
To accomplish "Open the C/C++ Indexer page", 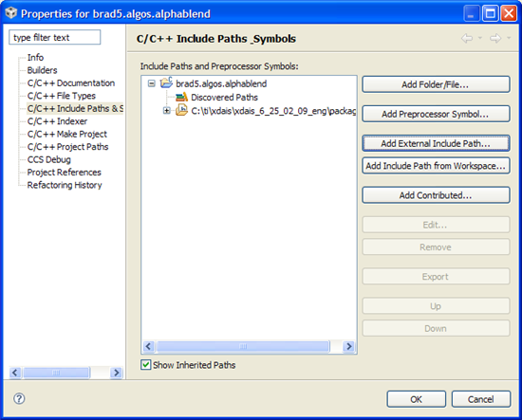I will click(x=57, y=121).
